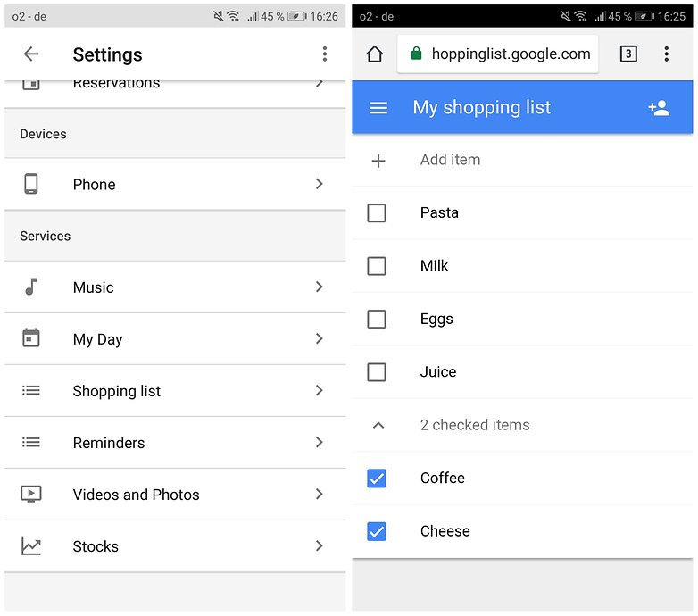Open the Shopping list row chevron
698x616 pixels.
[x=320, y=390]
